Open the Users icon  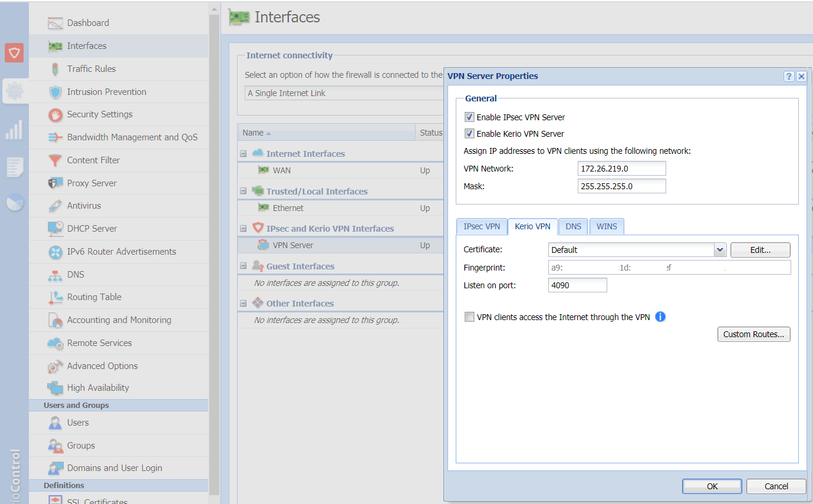pos(55,423)
